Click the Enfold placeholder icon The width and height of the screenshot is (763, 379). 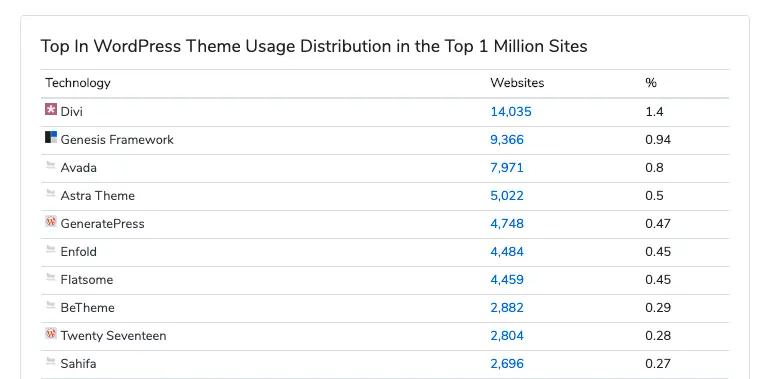click(x=51, y=249)
